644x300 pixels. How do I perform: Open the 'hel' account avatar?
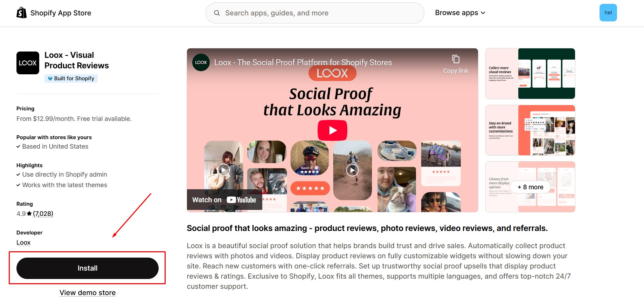pos(608,13)
